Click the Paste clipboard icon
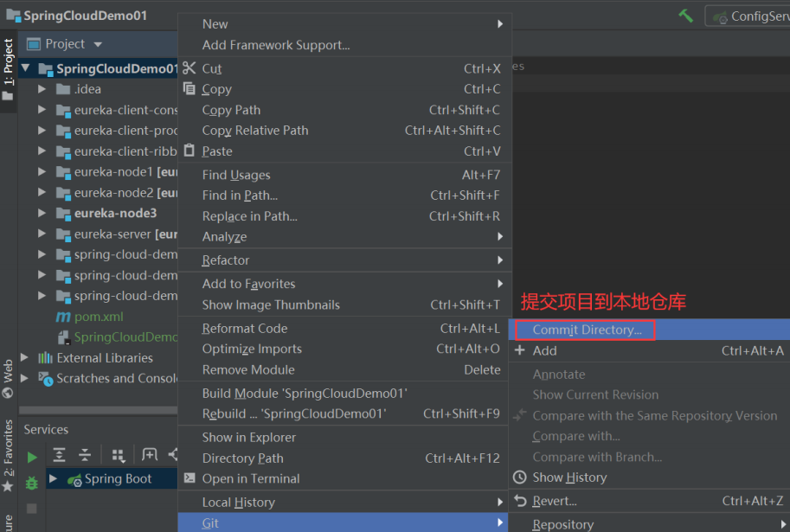790x532 pixels. 189,151
